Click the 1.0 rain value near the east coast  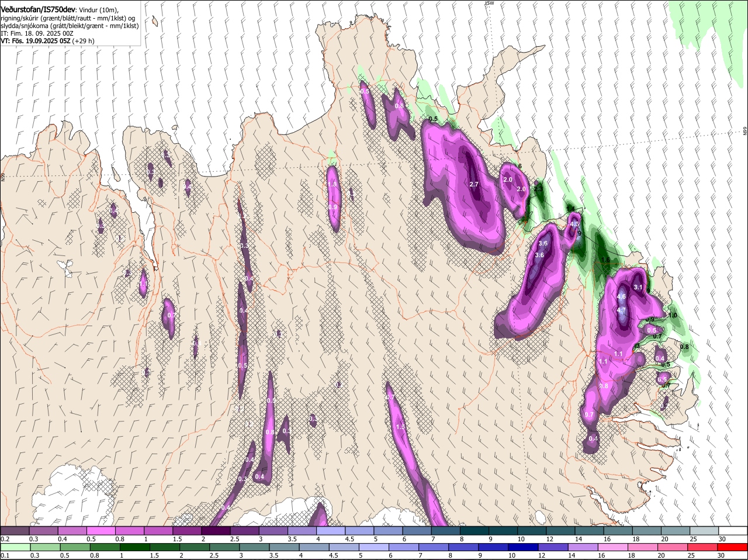click(x=672, y=315)
